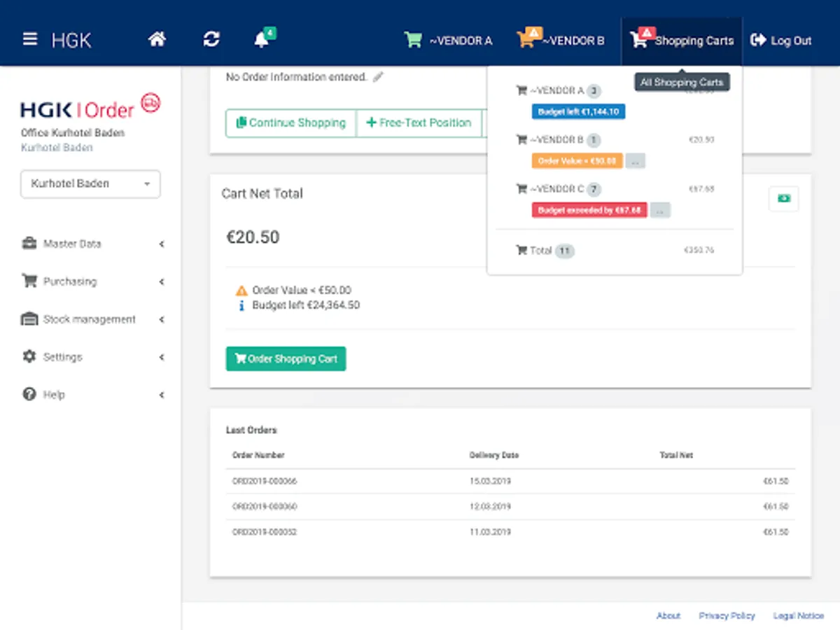Screen dimensions: 840x630
Task: Click the Help question mark icon
Action: [29, 394]
